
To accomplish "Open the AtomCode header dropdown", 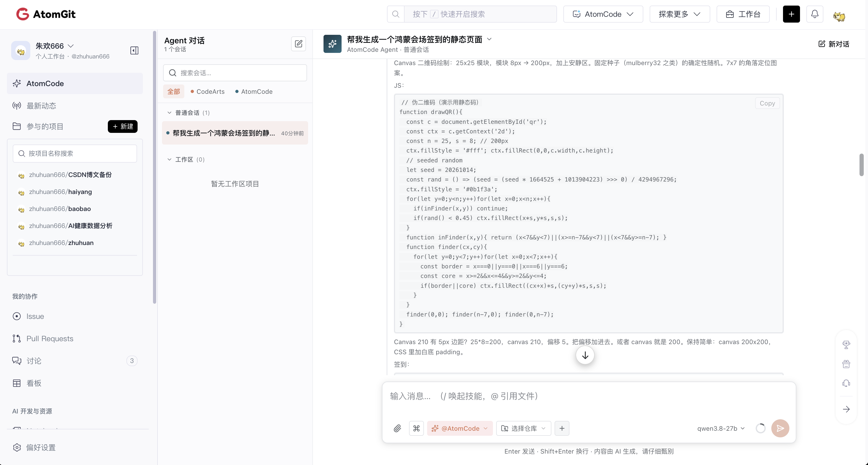I will [x=603, y=14].
